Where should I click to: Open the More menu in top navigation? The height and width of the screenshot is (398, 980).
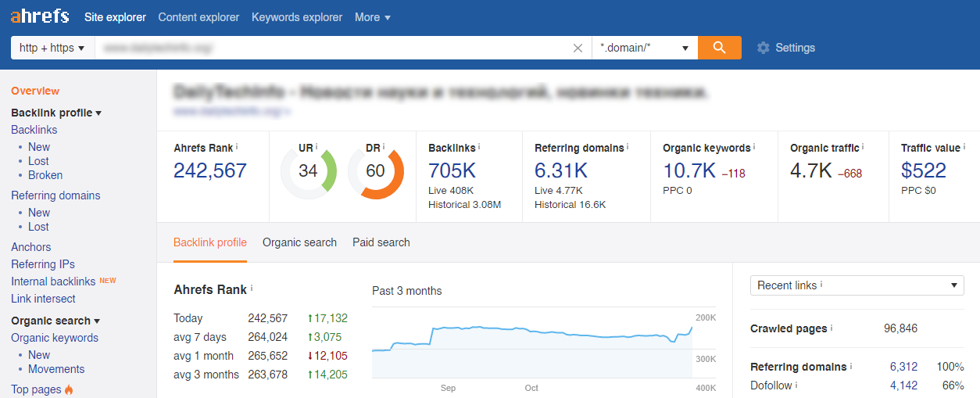pyautogui.click(x=372, y=17)
